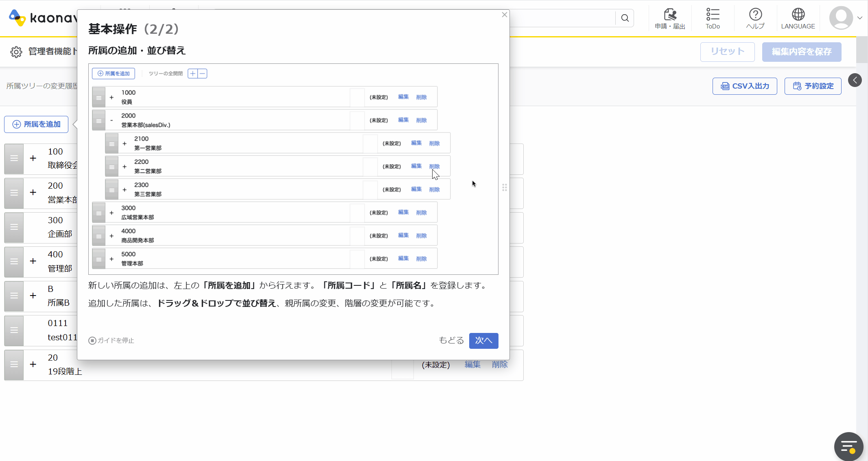Viewport: 868px width, 461px height.
Task: Expand the 20 19段階上 tree node
Action: 33,364
